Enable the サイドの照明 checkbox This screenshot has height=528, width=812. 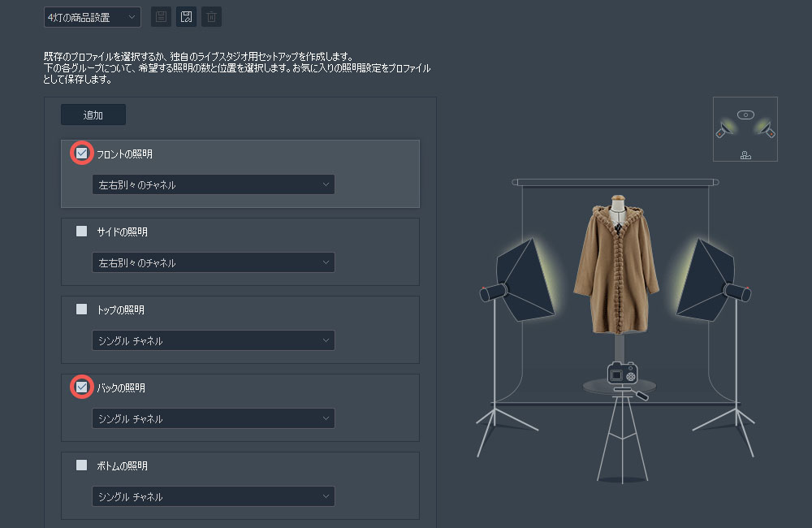pyautogui.click(x=81, y=232)
